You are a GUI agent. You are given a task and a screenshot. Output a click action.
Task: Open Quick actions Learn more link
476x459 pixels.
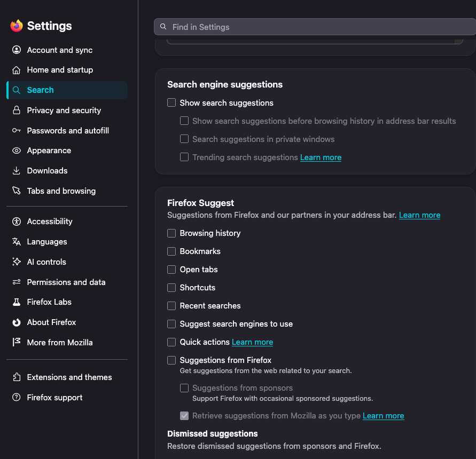point(252,342)
